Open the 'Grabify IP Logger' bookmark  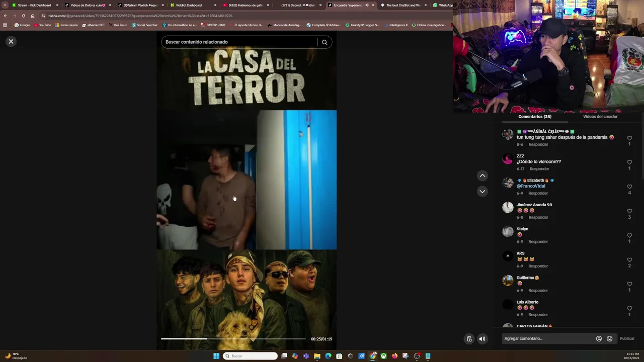(x=362, y=25)
